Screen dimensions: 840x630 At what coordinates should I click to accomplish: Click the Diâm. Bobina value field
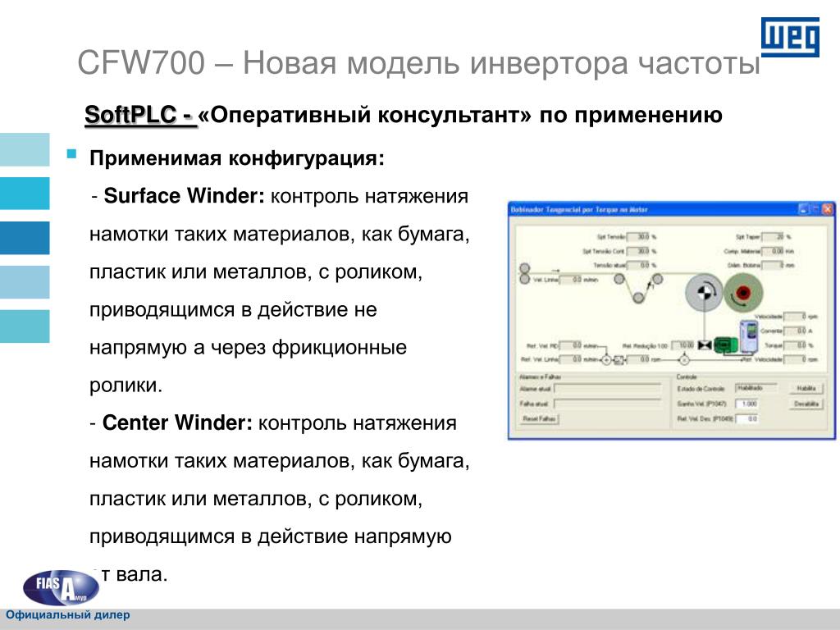click(774, 265)
